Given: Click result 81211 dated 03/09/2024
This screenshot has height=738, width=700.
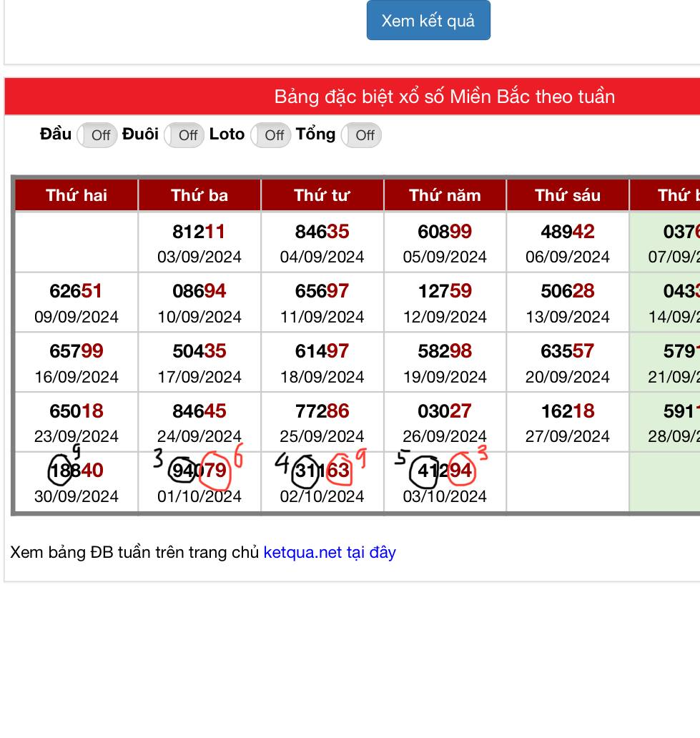Looking at the screenshot, I should click(199, 232).
